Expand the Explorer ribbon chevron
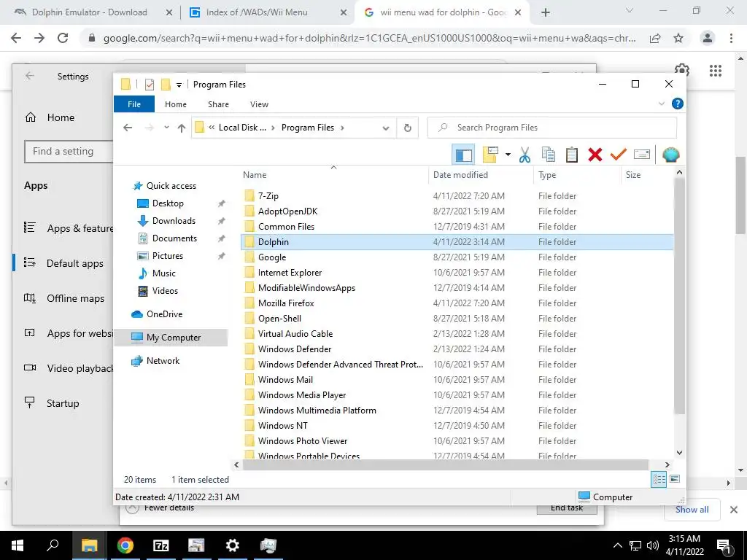 (661, 104)
